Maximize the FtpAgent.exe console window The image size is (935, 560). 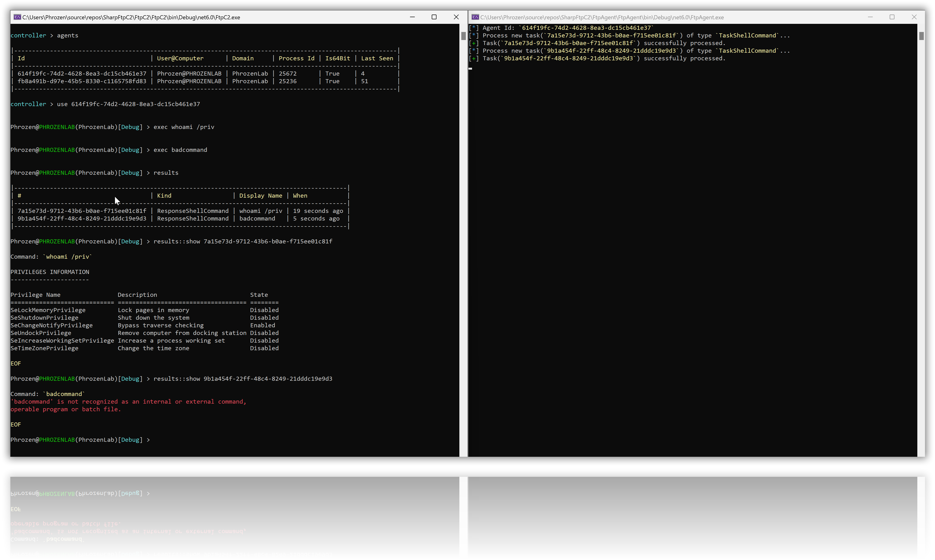tap(892, 17)
